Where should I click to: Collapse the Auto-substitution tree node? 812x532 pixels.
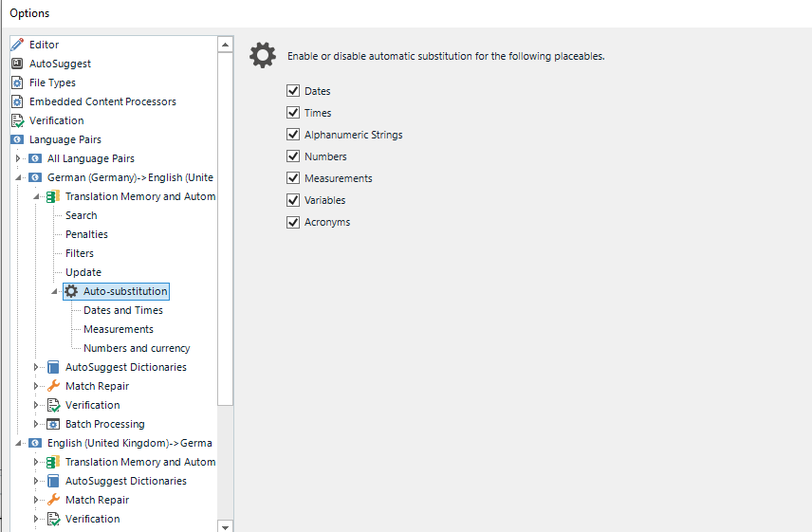click(x=54, y=291)
